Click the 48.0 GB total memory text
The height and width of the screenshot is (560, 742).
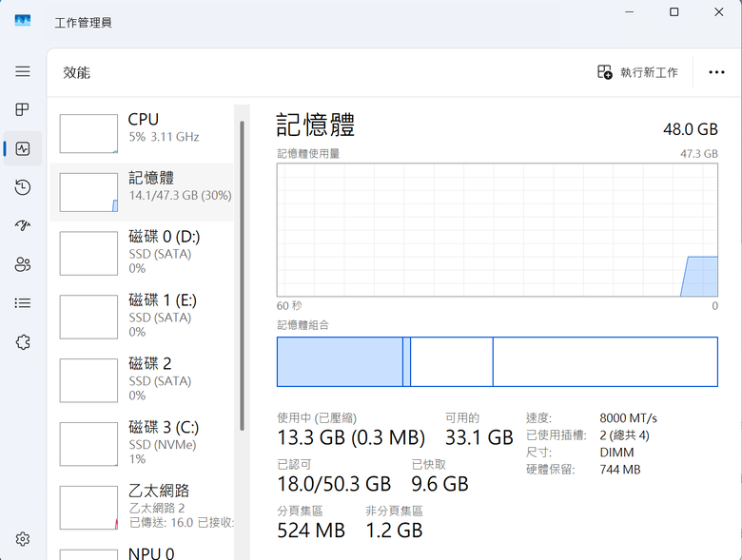point(691,129)
